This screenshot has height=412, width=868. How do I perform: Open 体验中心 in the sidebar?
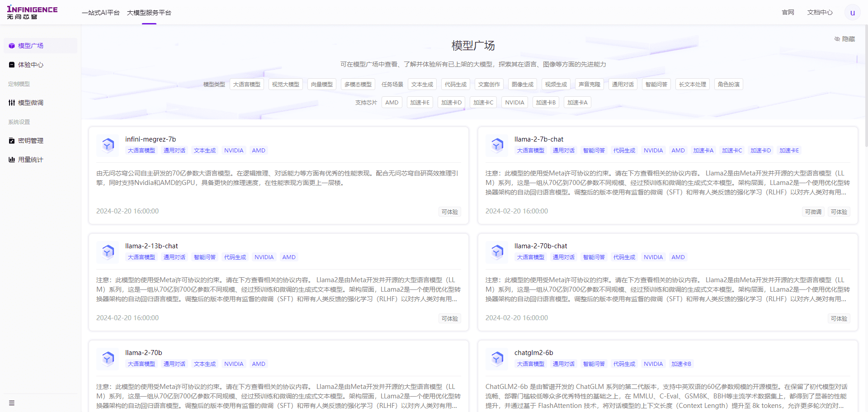click(x=40, y=65)
